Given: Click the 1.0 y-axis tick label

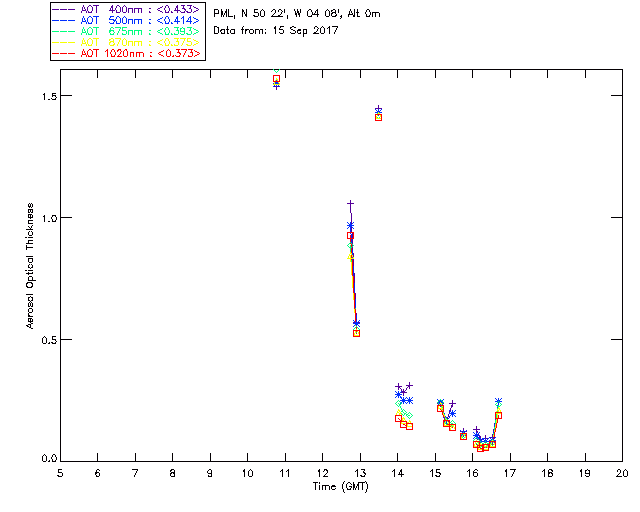Looking at the screenshot, I should click(x=49, y=218).
